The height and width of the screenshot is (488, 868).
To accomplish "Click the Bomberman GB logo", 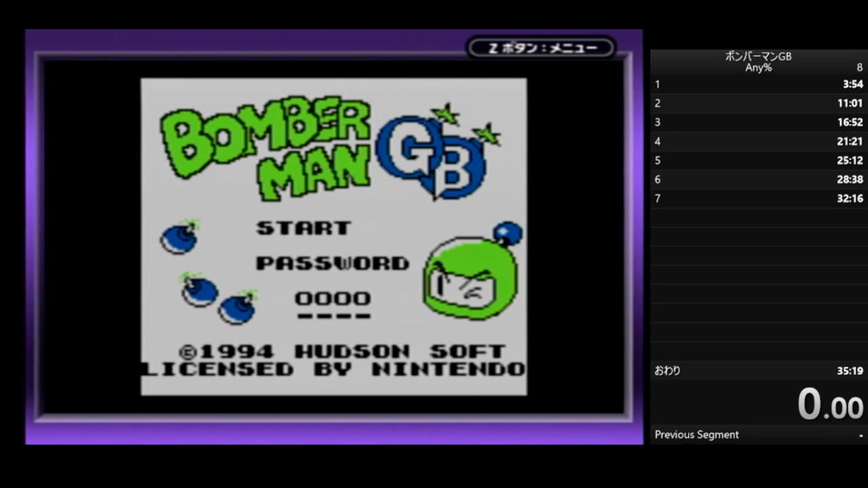I will (x=331, y=149).
